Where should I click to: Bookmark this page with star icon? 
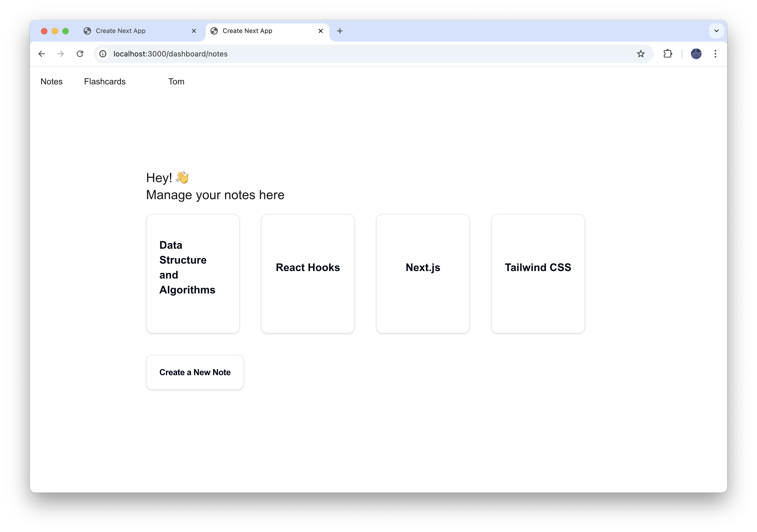[x=640, y=54]
